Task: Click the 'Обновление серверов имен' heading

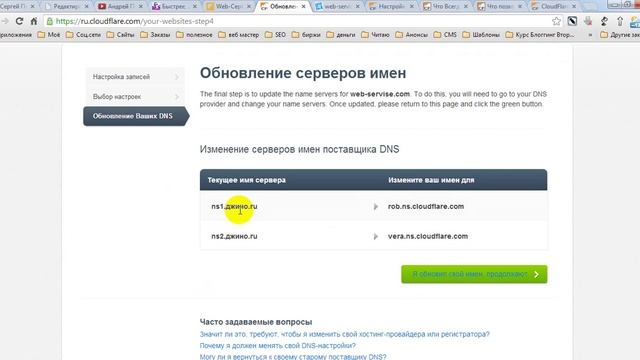Action: click(x=303, y=73)
